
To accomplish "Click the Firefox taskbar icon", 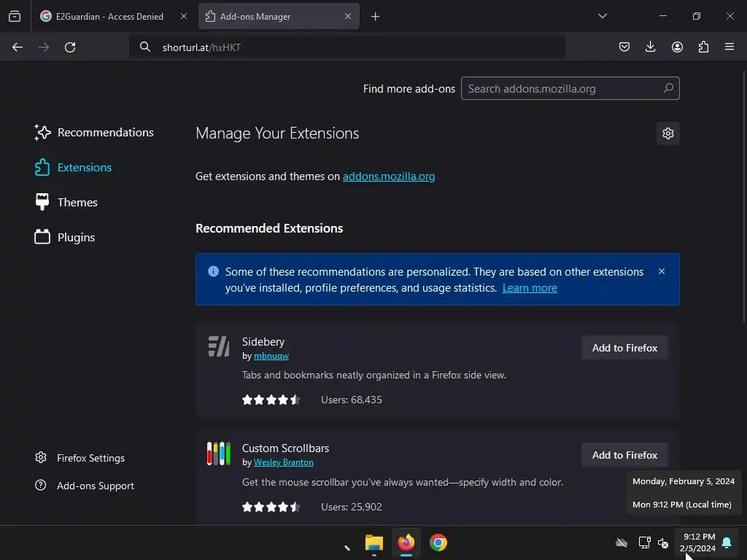I will [x=406, y=542].
